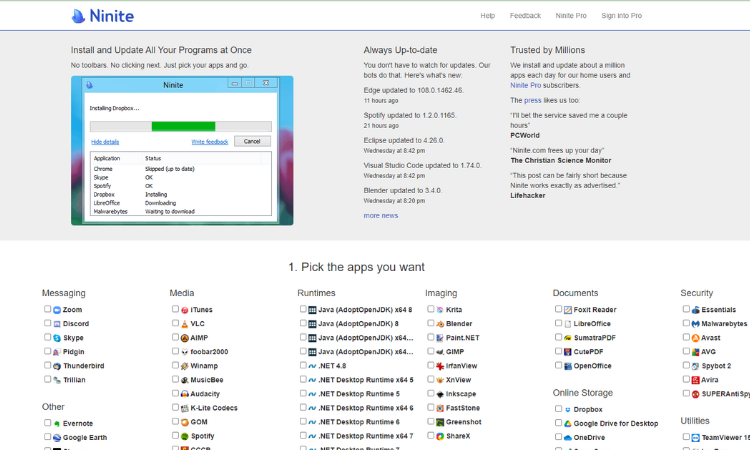The height and width of the screenshot is (450, 750).
Task: Click the Audacity headphones icon
Action: pos(185,394)
